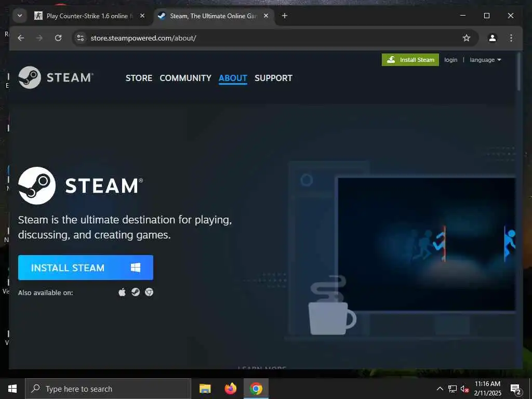532x399 pixels.
Task: Click the 'Also available on:' label
Action: [x=46, y=292]
